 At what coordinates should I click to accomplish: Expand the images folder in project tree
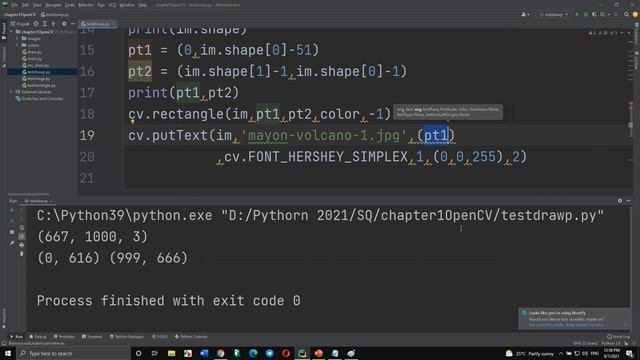click(18, 39)
